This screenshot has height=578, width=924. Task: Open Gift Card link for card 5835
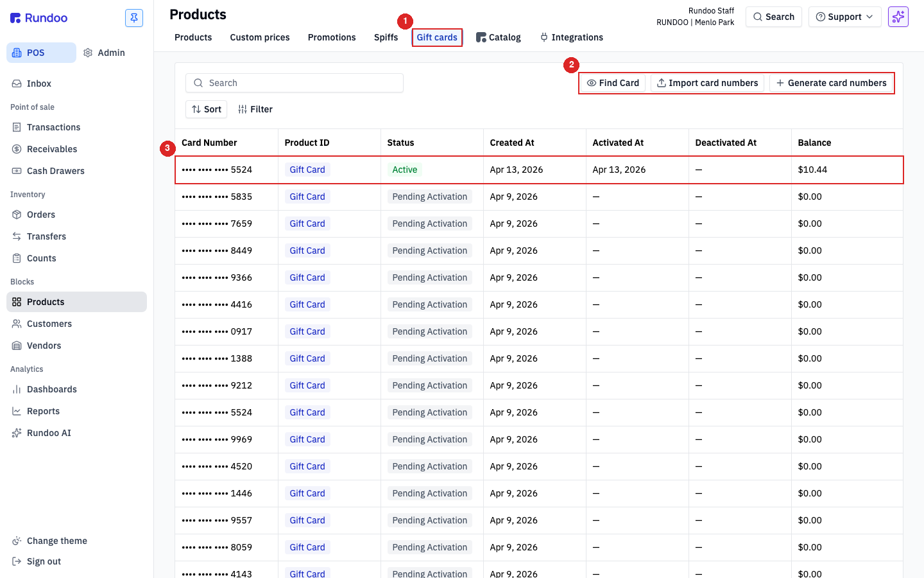307,197
